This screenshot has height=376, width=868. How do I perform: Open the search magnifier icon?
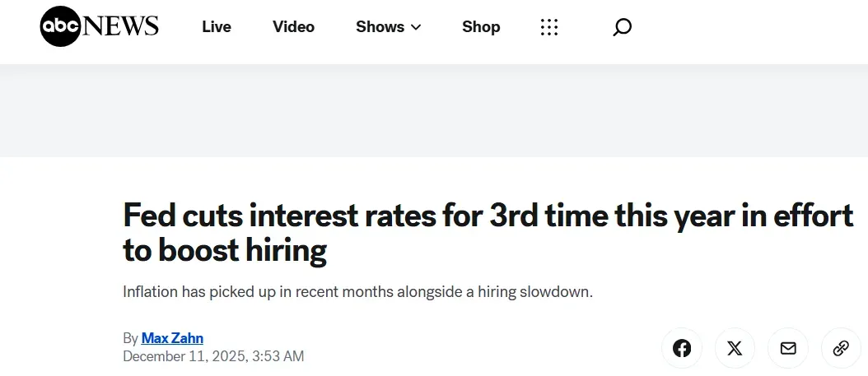623,27
